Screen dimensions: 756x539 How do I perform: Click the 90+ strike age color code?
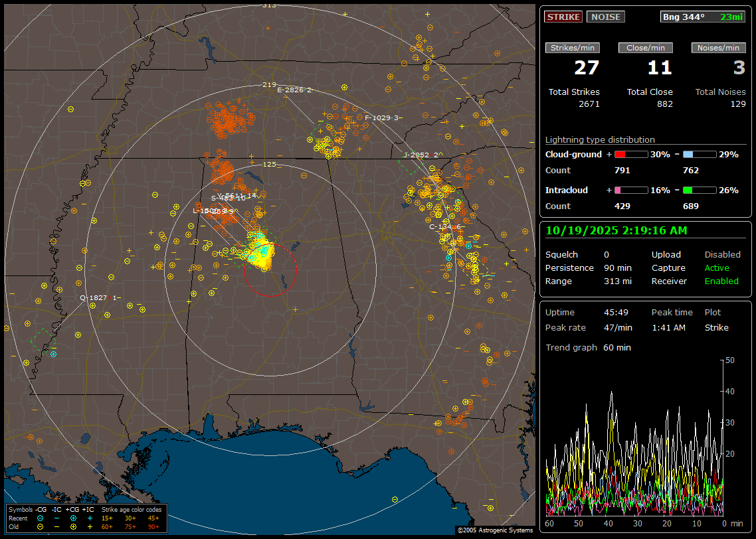[153, 526]
